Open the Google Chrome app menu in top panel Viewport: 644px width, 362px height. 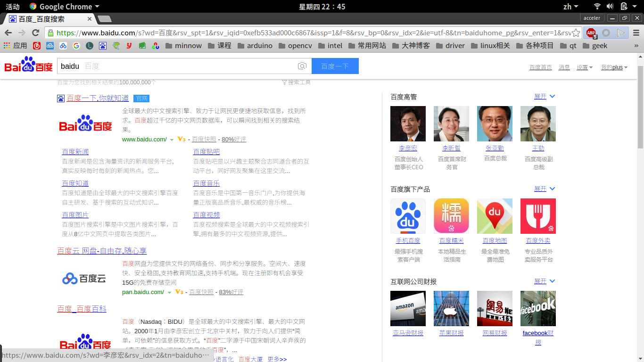point(64,7)
